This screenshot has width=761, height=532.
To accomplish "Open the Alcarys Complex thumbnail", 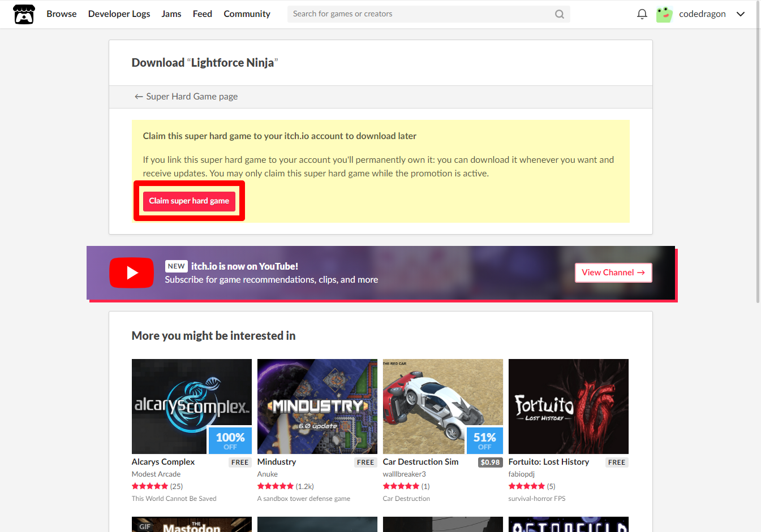I will [x=192, y=406].
